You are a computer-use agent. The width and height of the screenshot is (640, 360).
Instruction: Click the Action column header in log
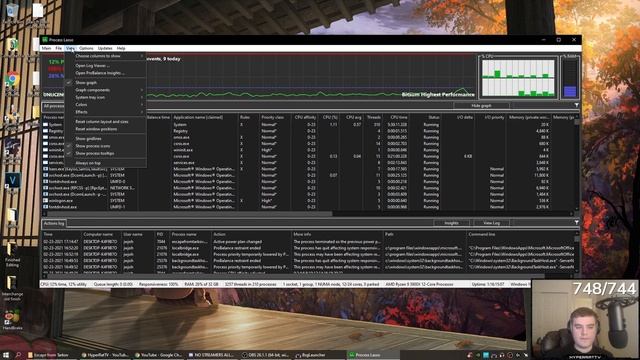(251, 234)
